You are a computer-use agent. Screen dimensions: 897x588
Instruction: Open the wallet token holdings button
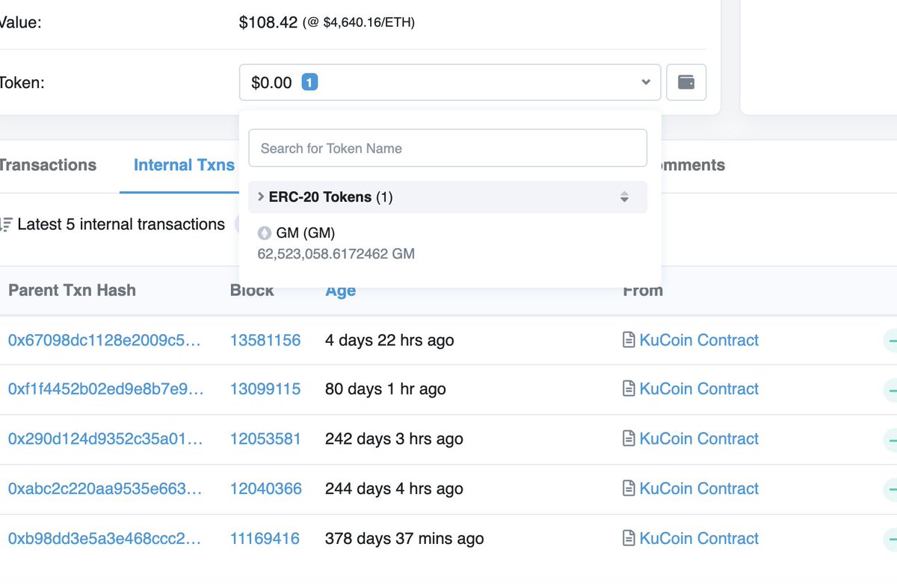point(685,82)
